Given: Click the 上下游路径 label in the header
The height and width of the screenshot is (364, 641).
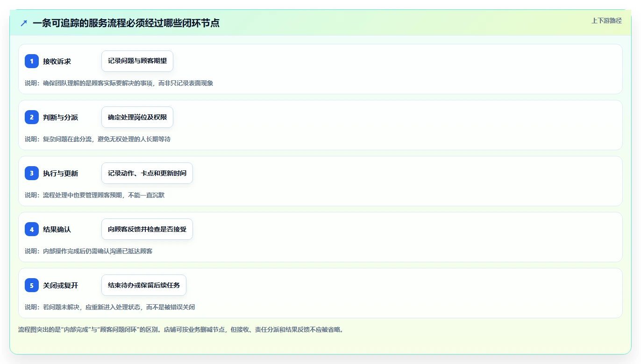Looking at the screenshot, I should [x=606, y=21].
